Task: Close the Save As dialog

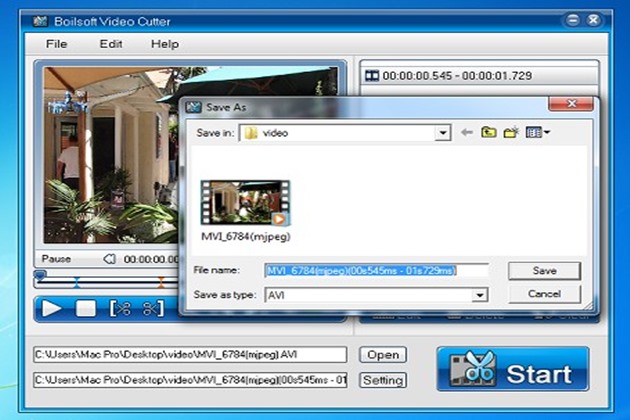Action: [x=571, y=104]
